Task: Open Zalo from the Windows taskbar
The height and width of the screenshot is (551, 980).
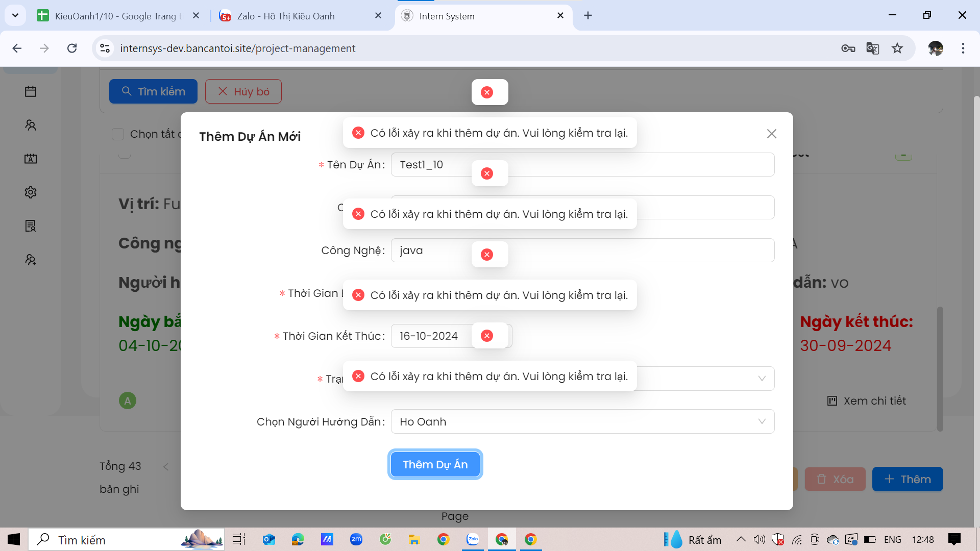Action: pos(473,539)
